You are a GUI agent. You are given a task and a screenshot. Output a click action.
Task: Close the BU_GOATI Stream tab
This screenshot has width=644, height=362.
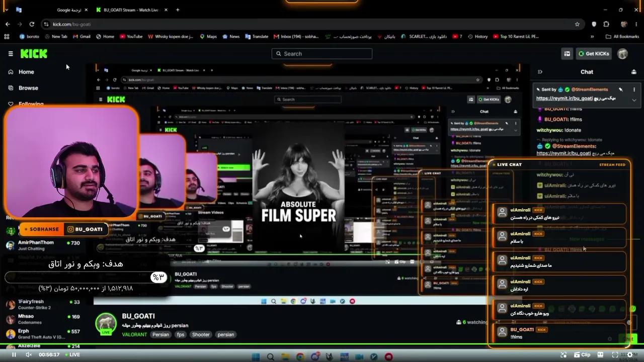166,10
